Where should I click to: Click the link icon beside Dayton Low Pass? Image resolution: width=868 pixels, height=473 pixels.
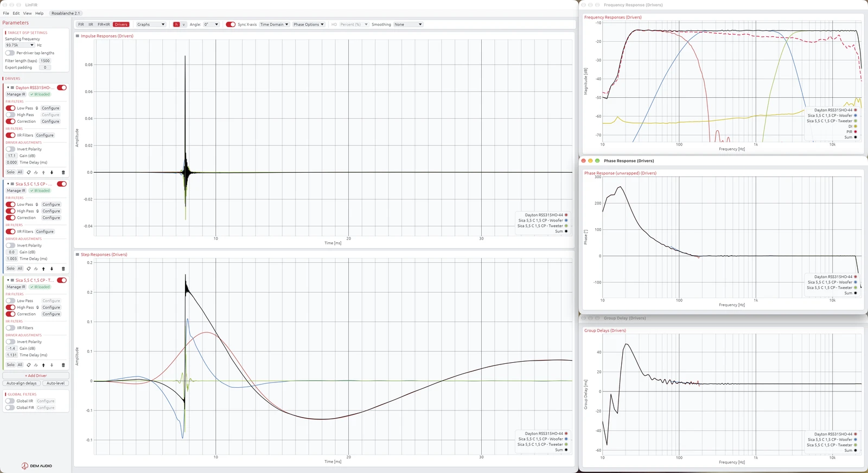click(x=37, y=108)
